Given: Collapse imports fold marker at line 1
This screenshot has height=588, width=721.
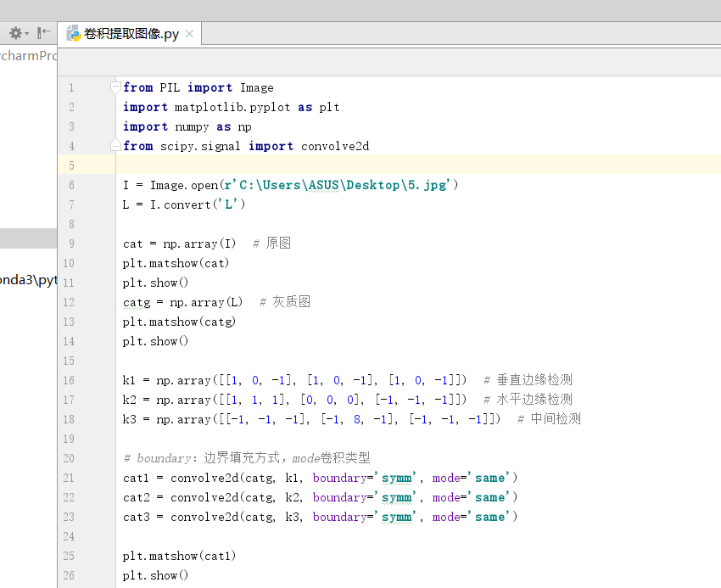Looking at the screenshot, I should pos(115,87).
